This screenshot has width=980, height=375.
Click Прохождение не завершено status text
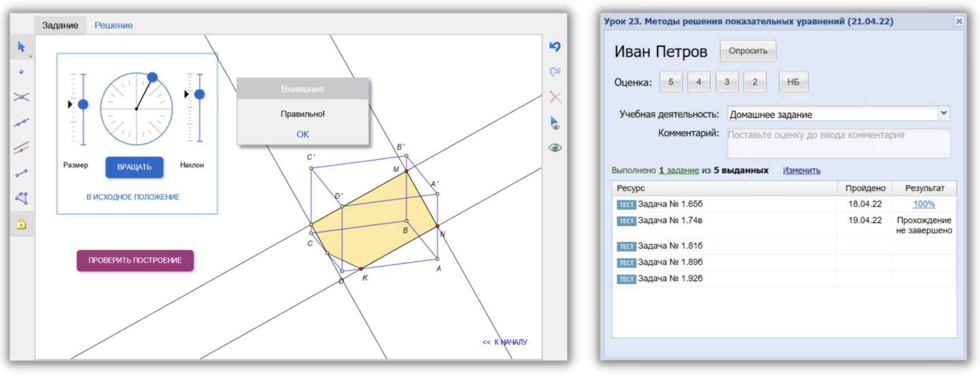[x=924, y=225]
